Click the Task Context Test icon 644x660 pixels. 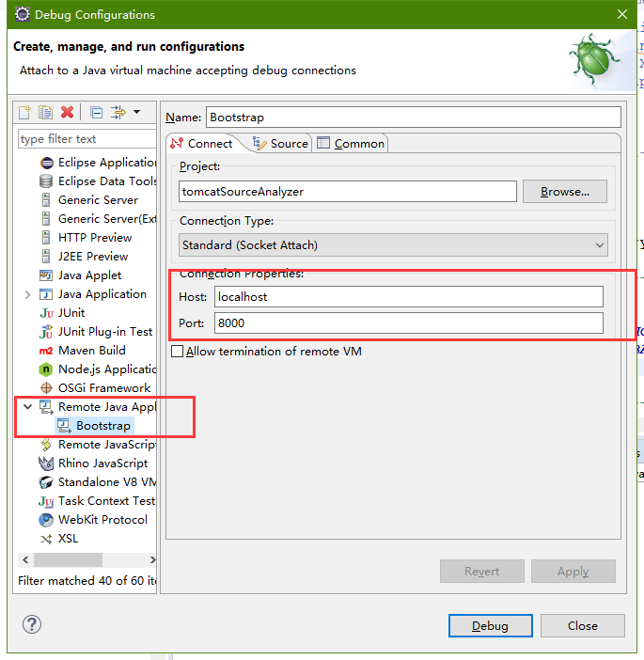pos(46,501)
